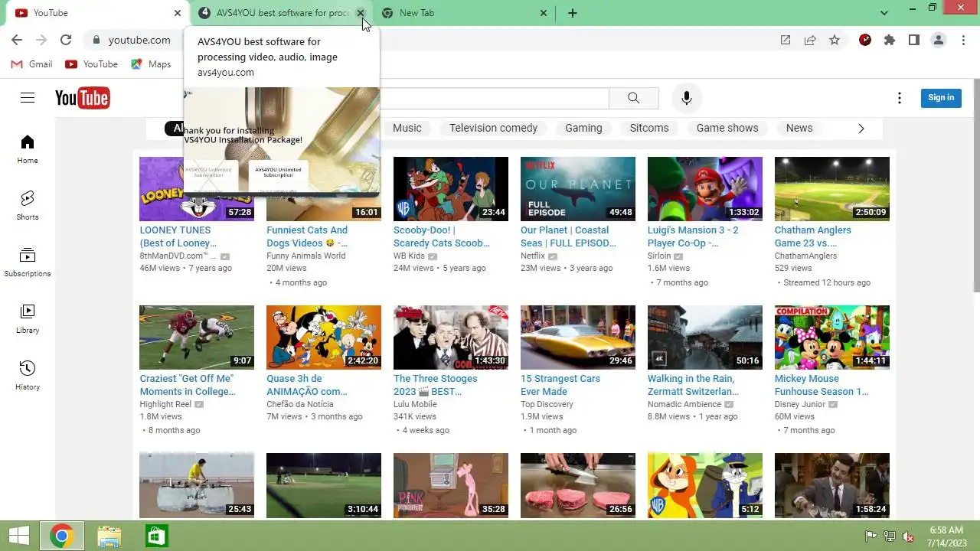Open History in the sidebar
The image size is (980, 551).
tap(28, 376)
